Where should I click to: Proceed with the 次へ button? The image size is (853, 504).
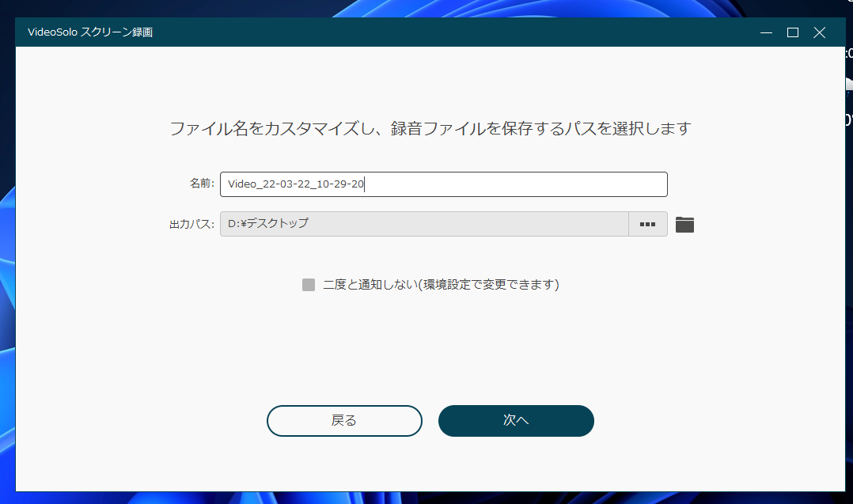tap(516, 421)
